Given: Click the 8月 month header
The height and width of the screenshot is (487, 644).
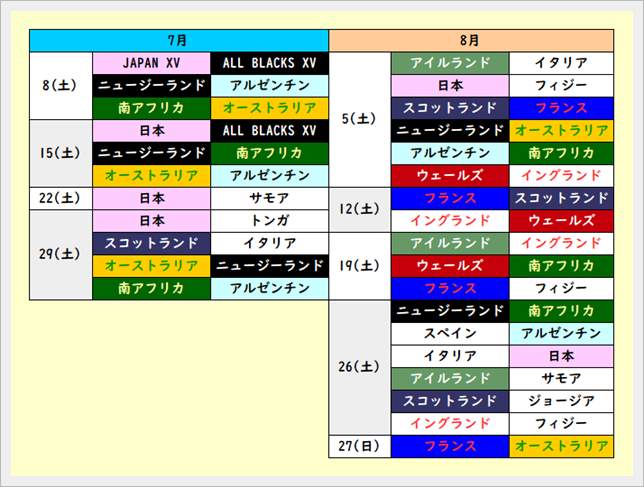Looking at the screenshot, I should point(470,40).
